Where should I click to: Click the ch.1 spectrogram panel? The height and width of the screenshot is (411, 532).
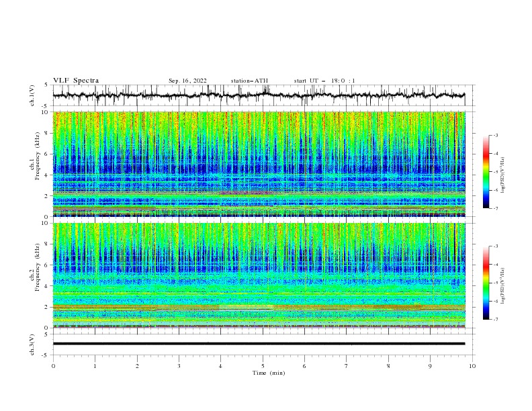[259, 164]
